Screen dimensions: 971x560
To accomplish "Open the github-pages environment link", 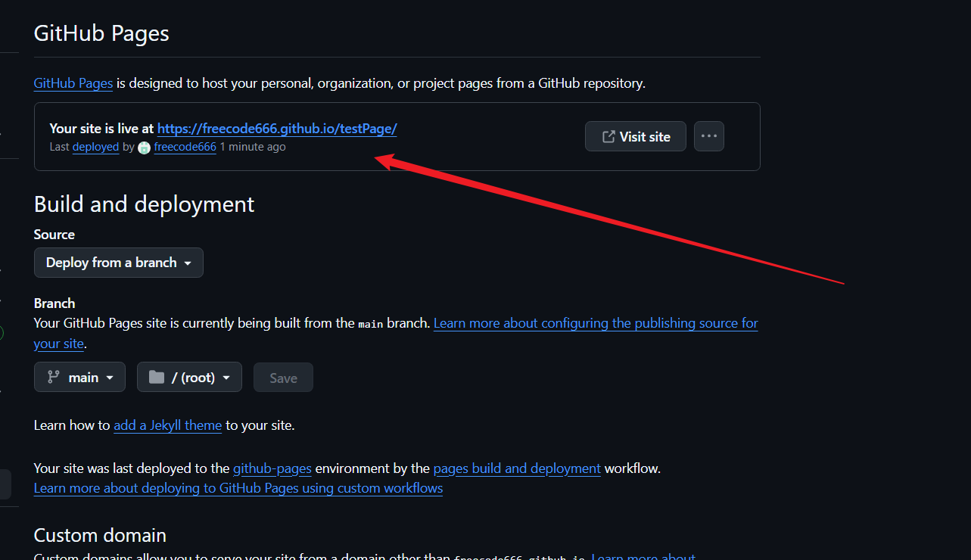I will point(272,468).
